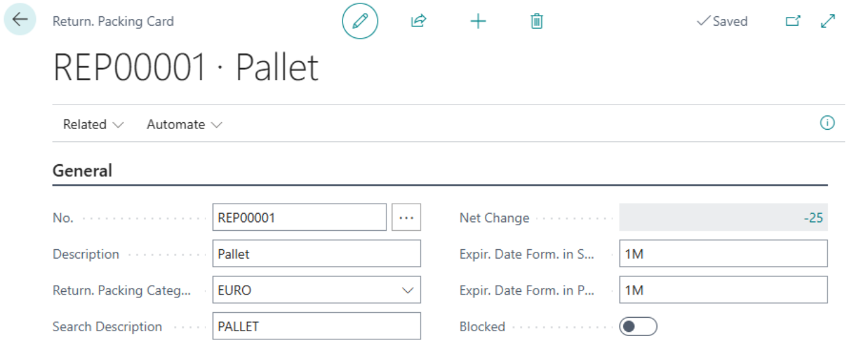This screenshot has width=868, height=355.
Task: Click the No. field with REP00001
Action: pyautogui.click(x=299, y=218)
